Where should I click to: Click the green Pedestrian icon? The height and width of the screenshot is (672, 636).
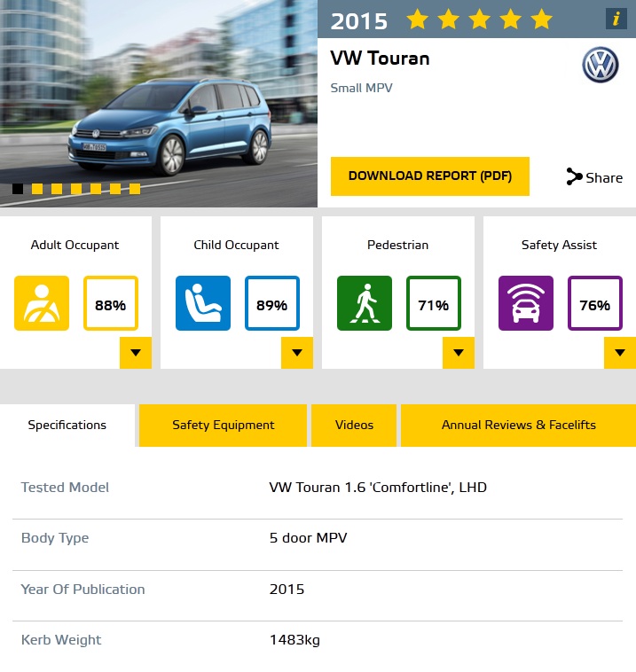pyautogui.click(x=365, y=303)
